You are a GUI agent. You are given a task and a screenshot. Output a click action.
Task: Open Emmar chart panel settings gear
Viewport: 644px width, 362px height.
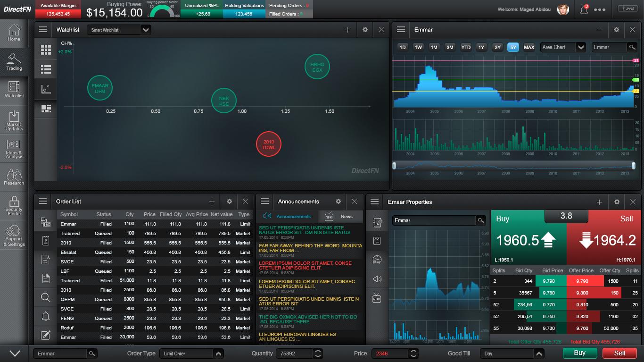[x=616, y=30]
